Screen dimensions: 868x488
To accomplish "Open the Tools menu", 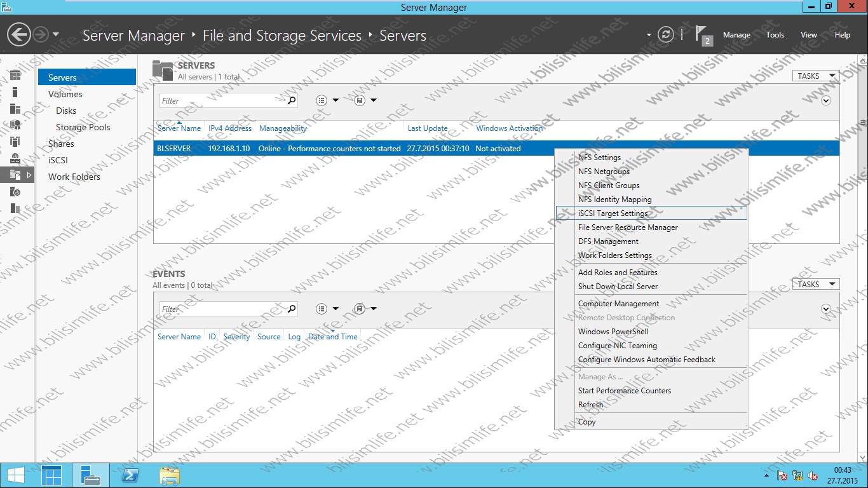I will tap(775, 35).
